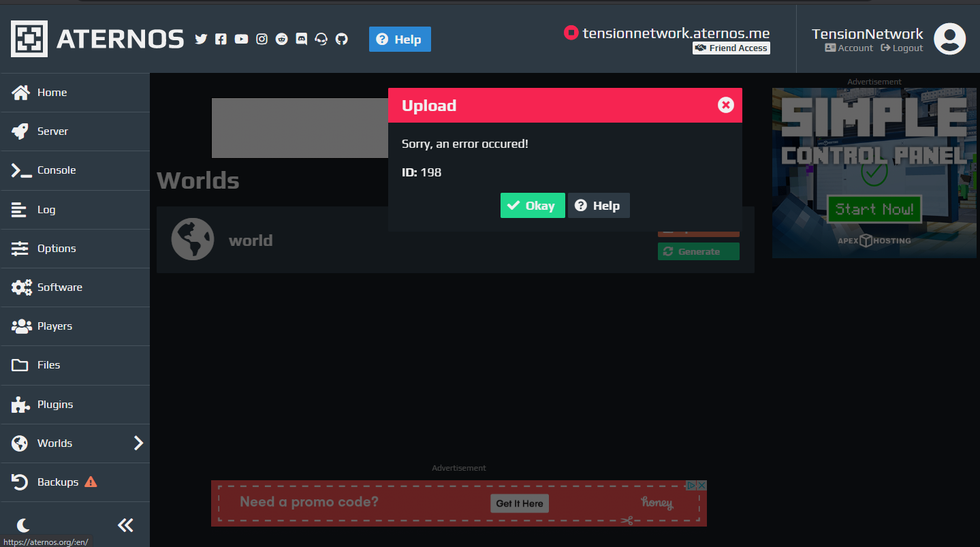Click the AdChoices icon on Honey ad
980x547 pixels.
click(691, 485)
